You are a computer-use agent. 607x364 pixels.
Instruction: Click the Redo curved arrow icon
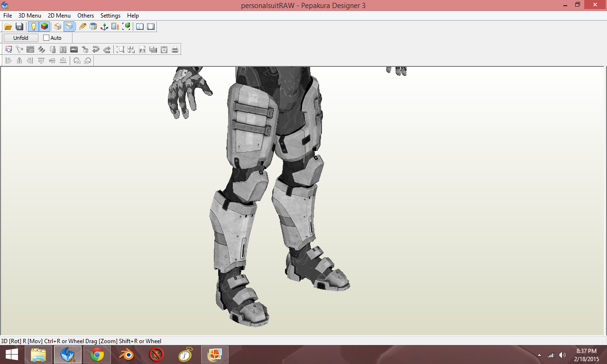(107, 49)
